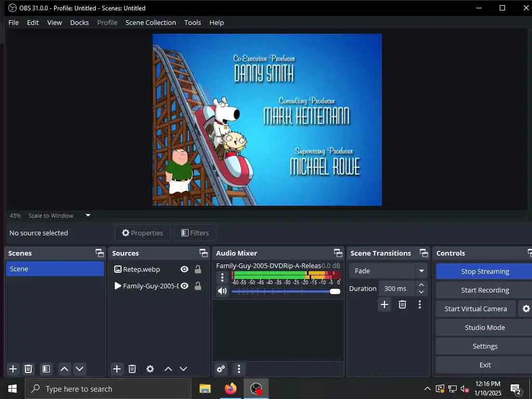Click the Stop Streaming button

click(485, 271)
